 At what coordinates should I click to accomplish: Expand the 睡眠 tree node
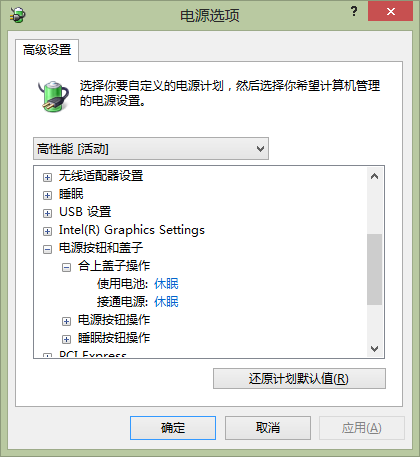click(47, 195)
